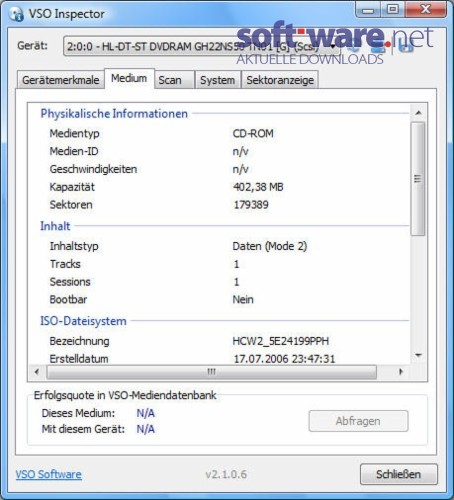Select the N/A value next to Mit diesem Gerät
The width and height of the screenshot is (454, 500).
click(x=146, y=429)
